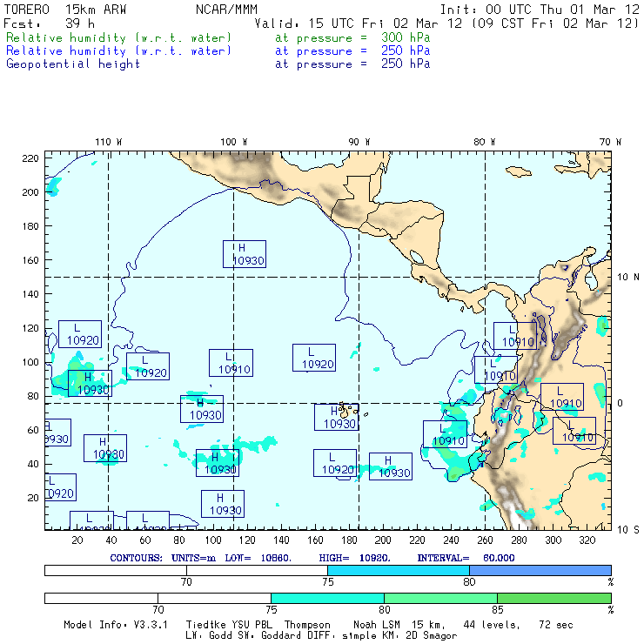Click the 'LOW= 10860.' contour text

[x=258, y=558]
